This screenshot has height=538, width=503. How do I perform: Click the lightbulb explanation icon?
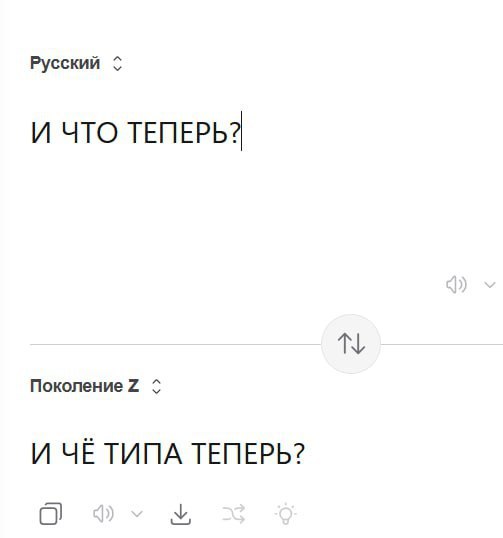(285, 514)
